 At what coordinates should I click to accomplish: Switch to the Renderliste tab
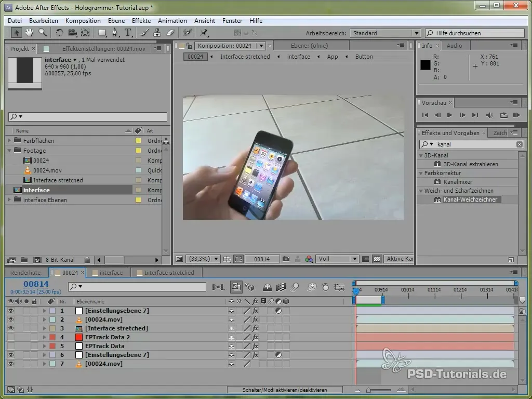(25, 272)
